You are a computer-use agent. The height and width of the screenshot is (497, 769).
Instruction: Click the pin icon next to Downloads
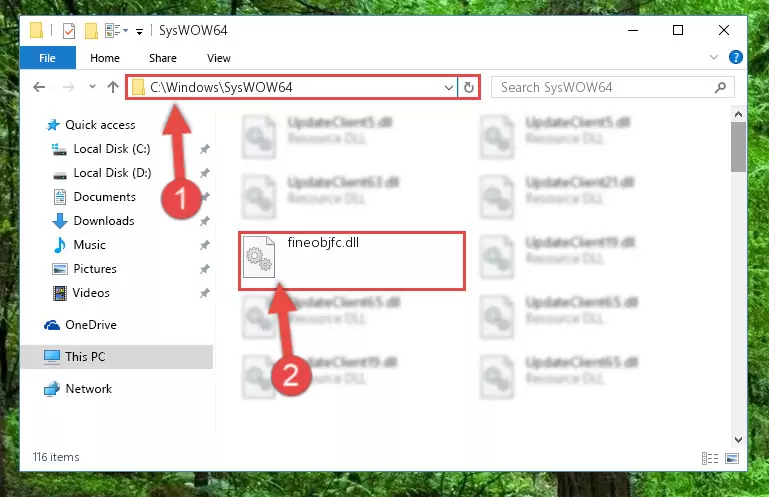click(x=205, y=221)
